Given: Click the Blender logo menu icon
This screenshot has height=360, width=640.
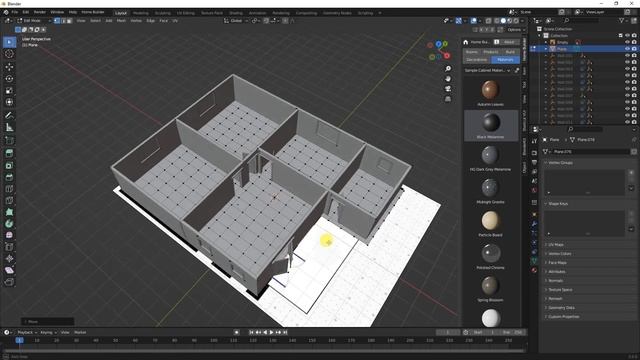Looking at the screenshot, I should (6, 12).
